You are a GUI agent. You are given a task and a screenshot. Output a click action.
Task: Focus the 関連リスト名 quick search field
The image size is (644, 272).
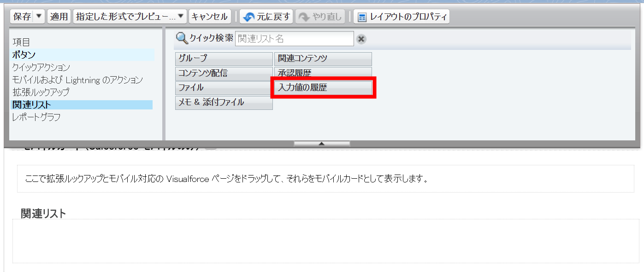(295, 39)
